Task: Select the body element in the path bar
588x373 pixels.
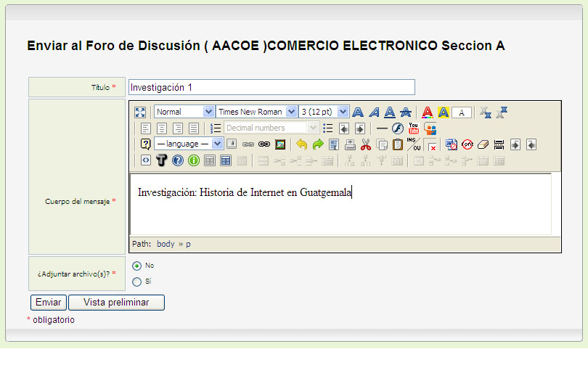Action: [166, 244]
